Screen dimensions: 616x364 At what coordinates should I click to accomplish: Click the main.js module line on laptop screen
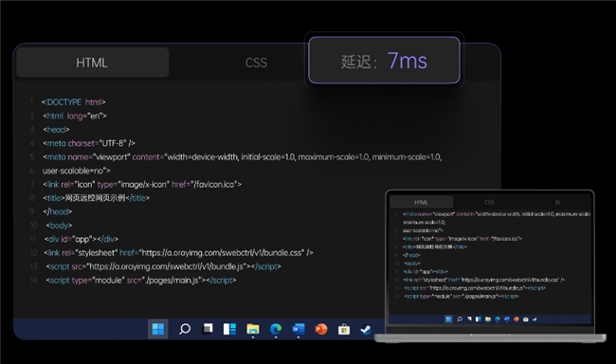tap(462, 297)
